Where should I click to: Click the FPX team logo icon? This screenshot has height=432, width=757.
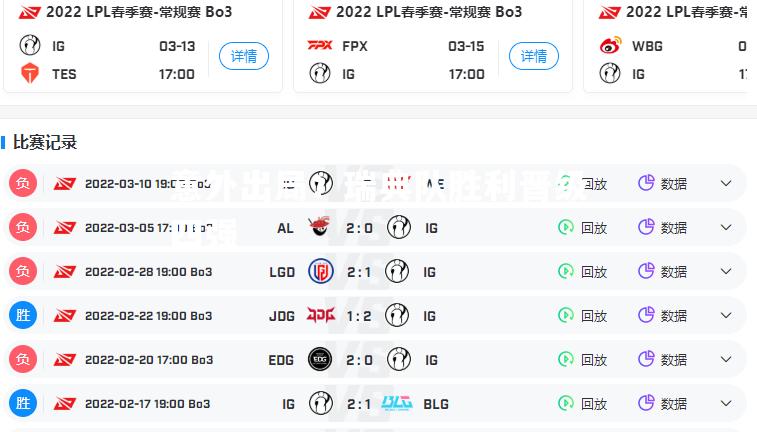(x=320, y=45)
